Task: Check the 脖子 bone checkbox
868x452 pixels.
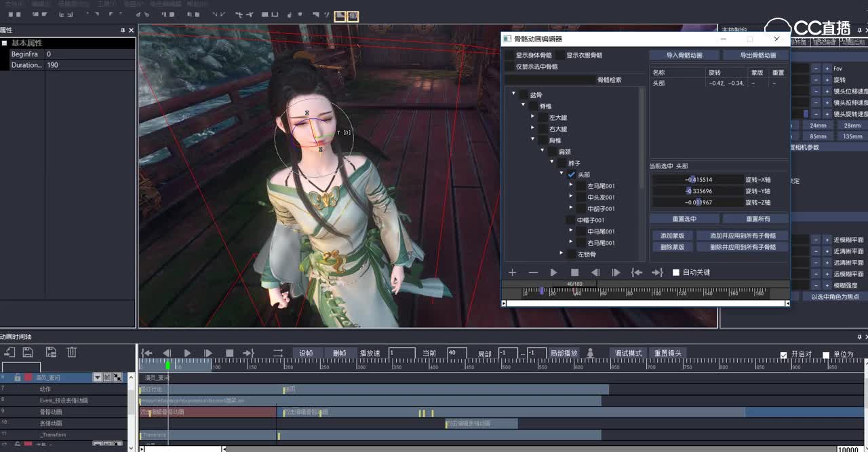Action: (561, 163)
